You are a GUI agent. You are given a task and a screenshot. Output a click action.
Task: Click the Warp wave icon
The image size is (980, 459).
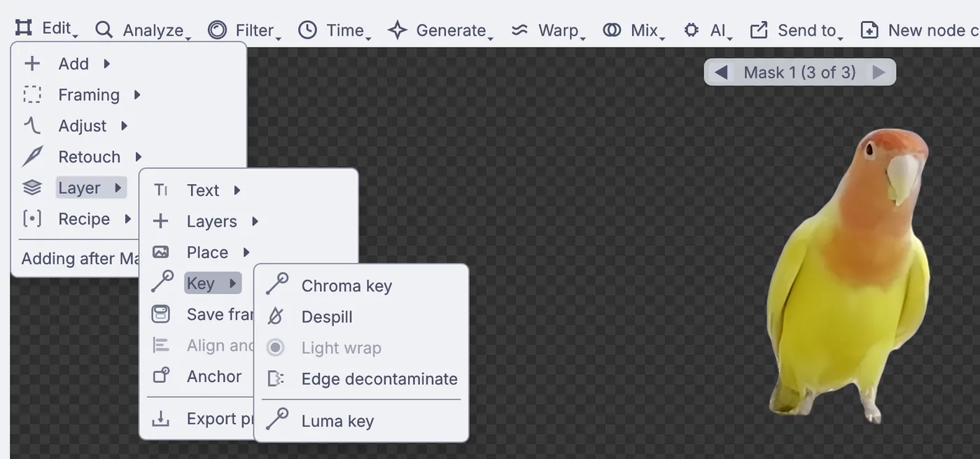519,30
